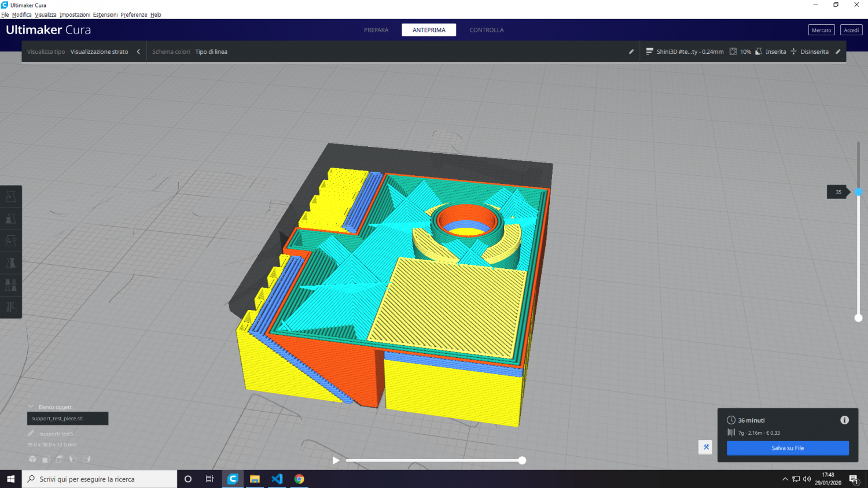Click the pencil icon next to supporti test3
The image size is (868, 488).
pos(31,434)
